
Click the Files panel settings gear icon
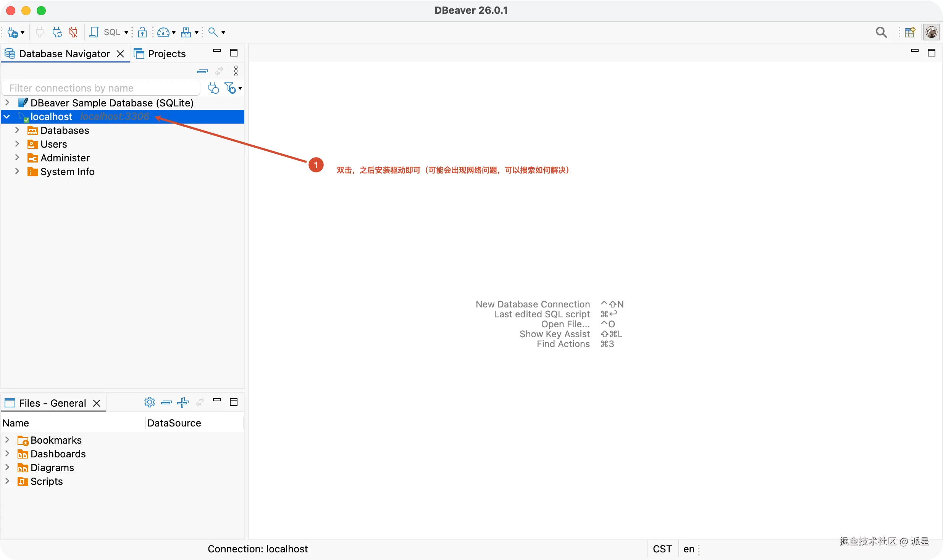[x=149, y=402]
